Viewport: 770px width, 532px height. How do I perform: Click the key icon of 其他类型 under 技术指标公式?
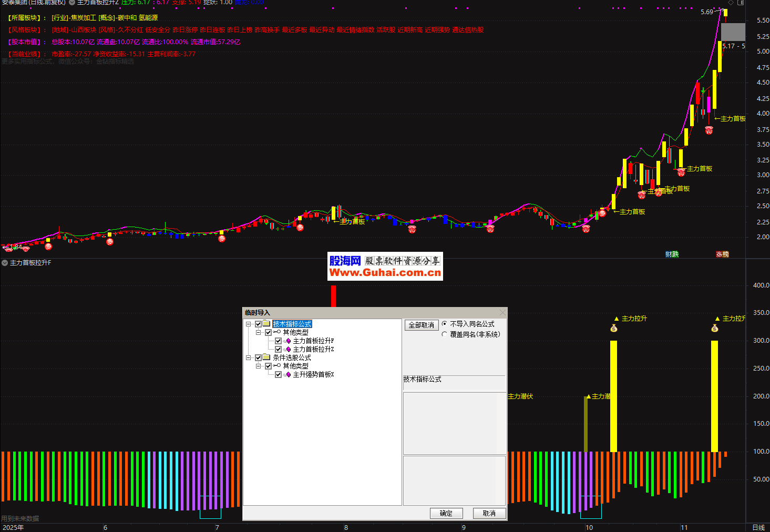[277, 332]
